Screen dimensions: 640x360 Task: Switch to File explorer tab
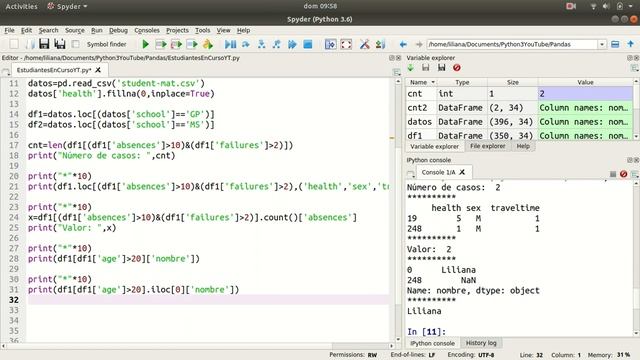pyautogui.click(x=487, y=146)
